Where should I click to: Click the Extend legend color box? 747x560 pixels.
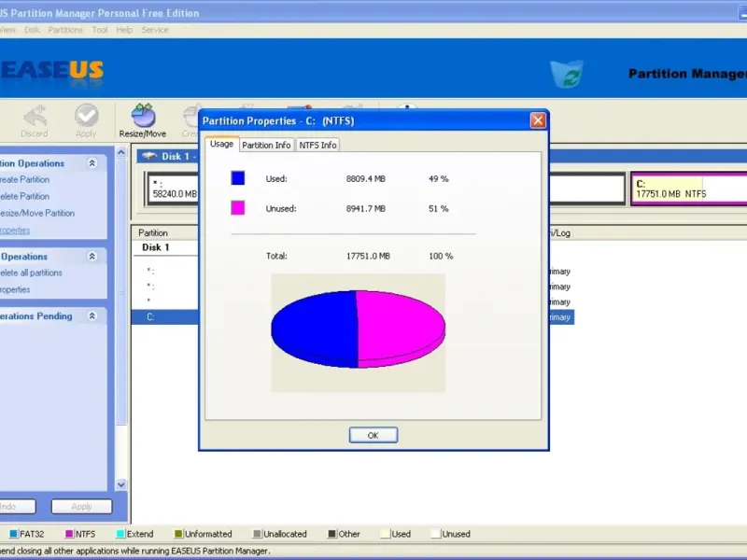click(120, 534)
